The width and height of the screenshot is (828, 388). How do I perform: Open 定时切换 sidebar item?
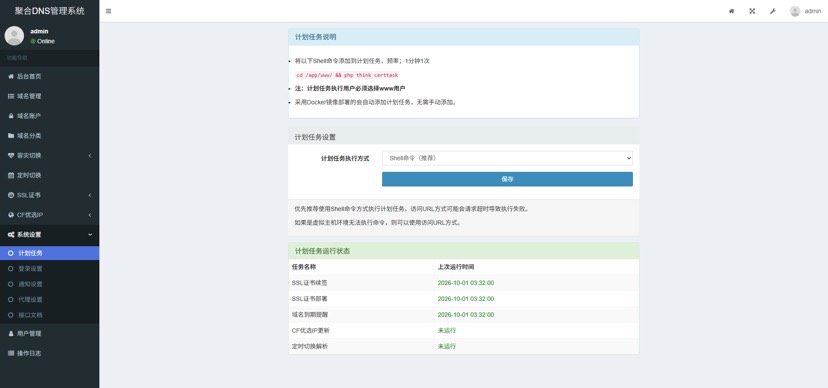(x=50, y=175)
